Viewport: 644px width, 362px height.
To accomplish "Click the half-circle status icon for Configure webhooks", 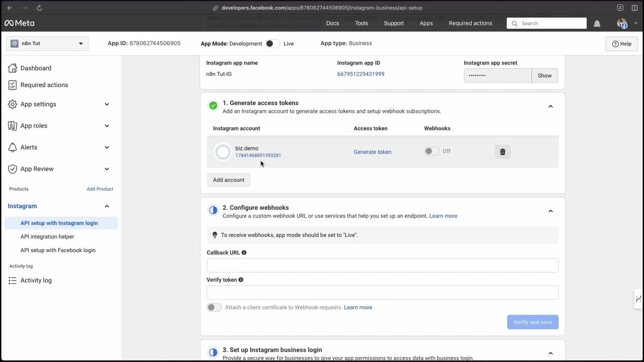I will pos(213,210).
